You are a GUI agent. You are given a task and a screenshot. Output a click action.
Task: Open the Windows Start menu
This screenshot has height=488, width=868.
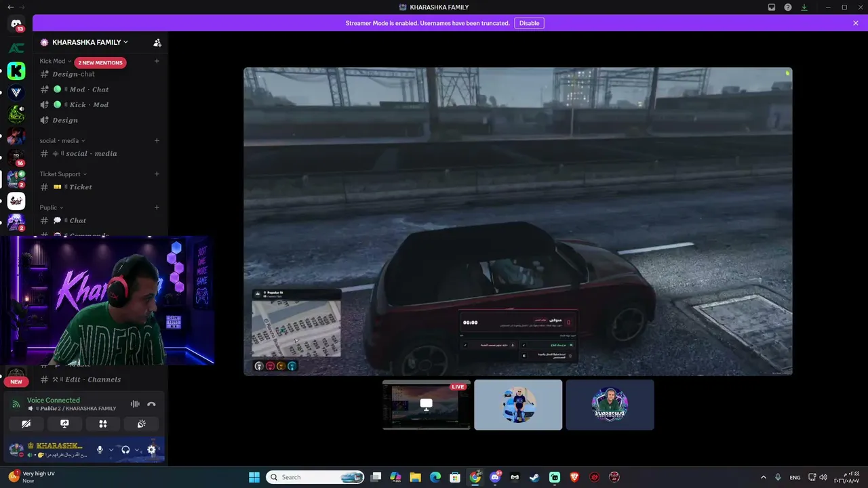(x=254, y=477)
